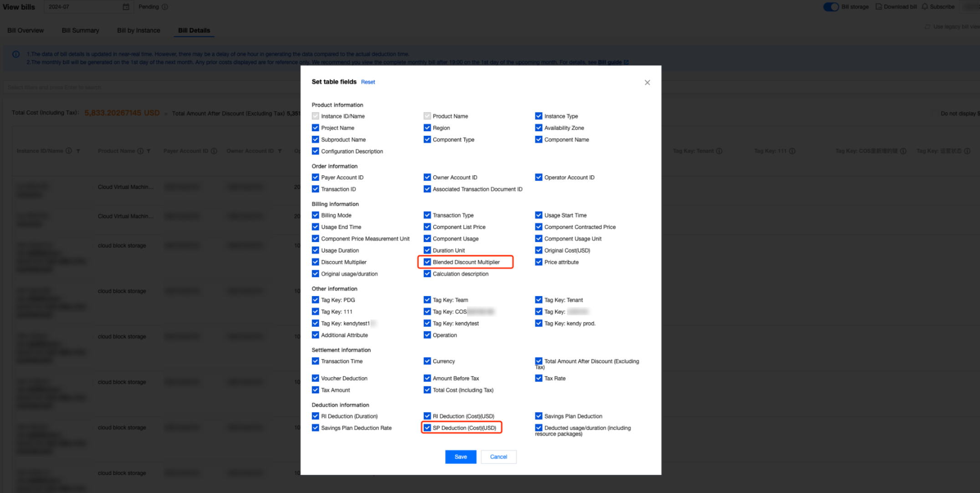Switch to the Bill Summary tab
The width and height of the screenshot is (980, 493).
(80, 31)
